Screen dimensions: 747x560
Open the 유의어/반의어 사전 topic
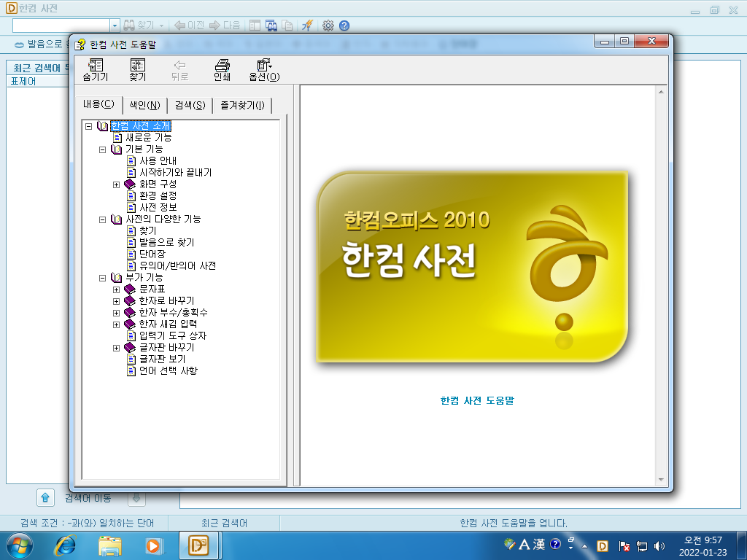(177, 265)
